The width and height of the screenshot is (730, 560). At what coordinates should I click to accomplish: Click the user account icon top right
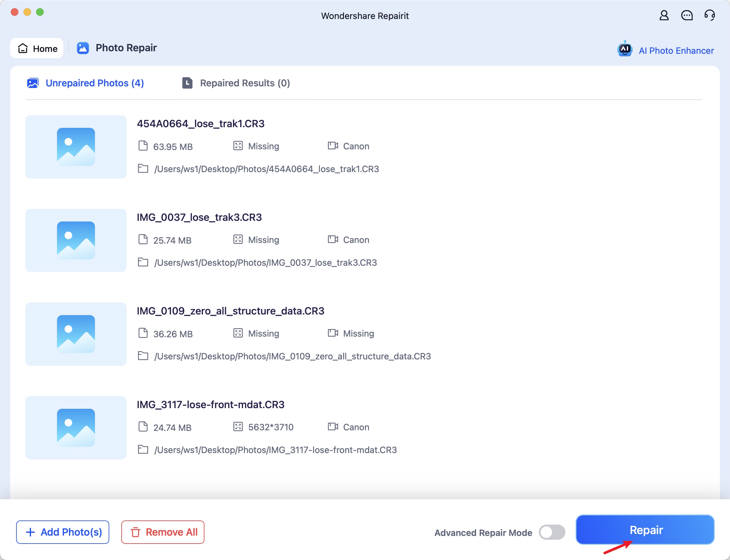pos(664,16)
